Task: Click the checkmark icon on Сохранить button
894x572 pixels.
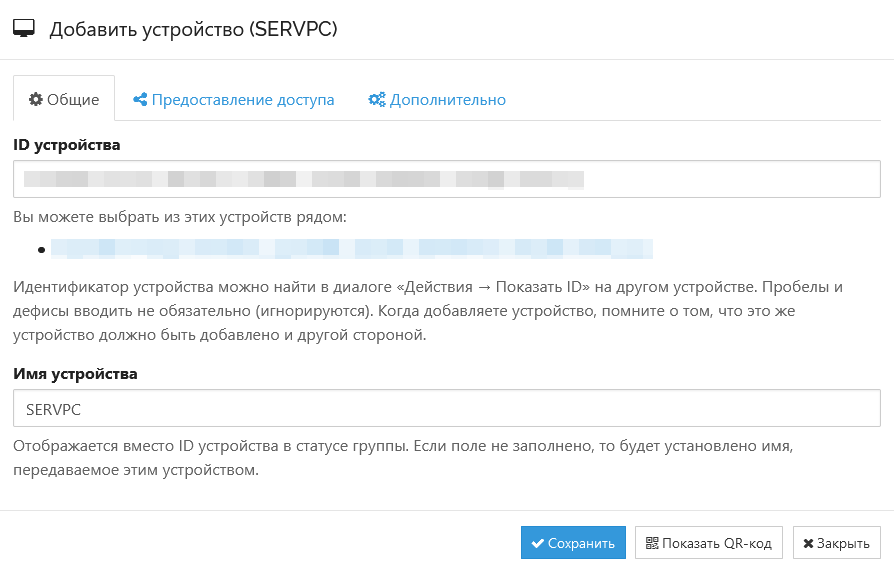Action: point(537,543)
